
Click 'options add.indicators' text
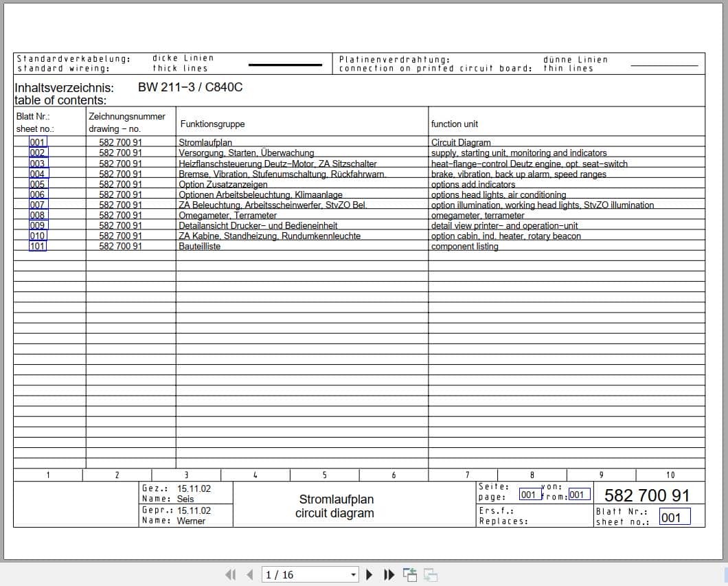coord(473,184)
